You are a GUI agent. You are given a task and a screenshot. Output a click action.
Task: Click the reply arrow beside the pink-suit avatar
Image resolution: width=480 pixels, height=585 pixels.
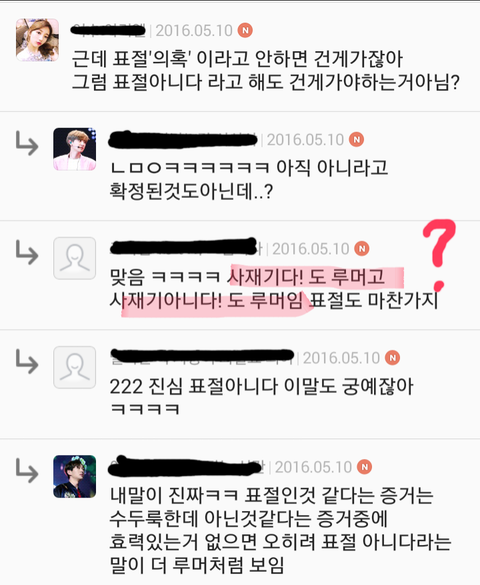click(27, 143)
